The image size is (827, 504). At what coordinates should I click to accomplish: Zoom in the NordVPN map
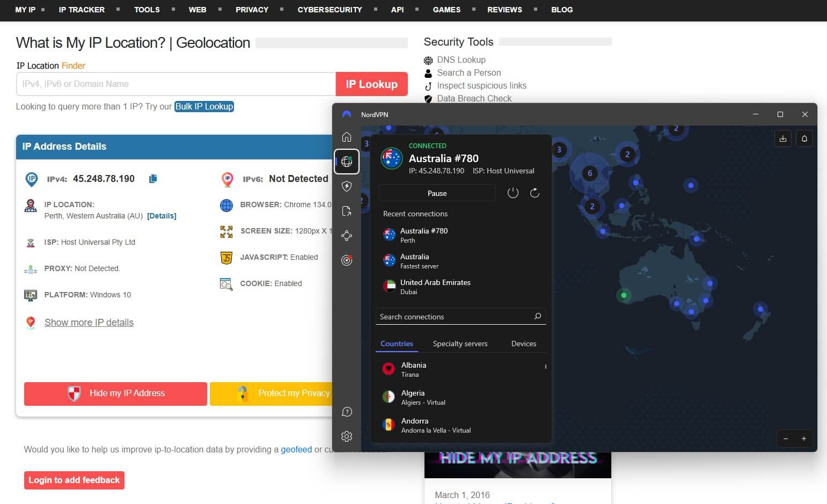[x=804, y=439]
